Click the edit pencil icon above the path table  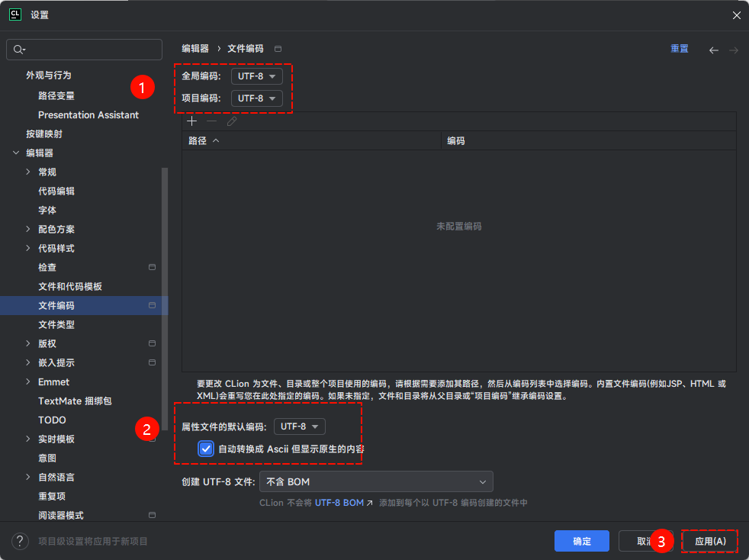[231, 121]
